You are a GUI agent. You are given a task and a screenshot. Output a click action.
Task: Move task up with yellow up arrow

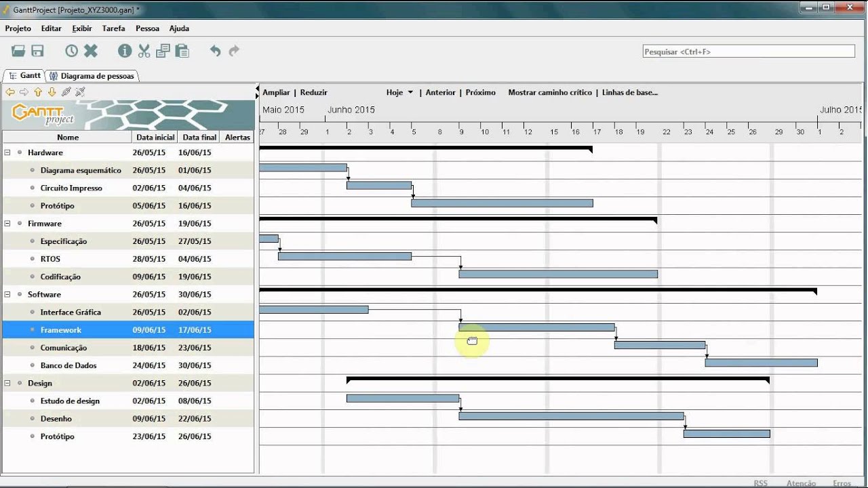coord(38,91)
